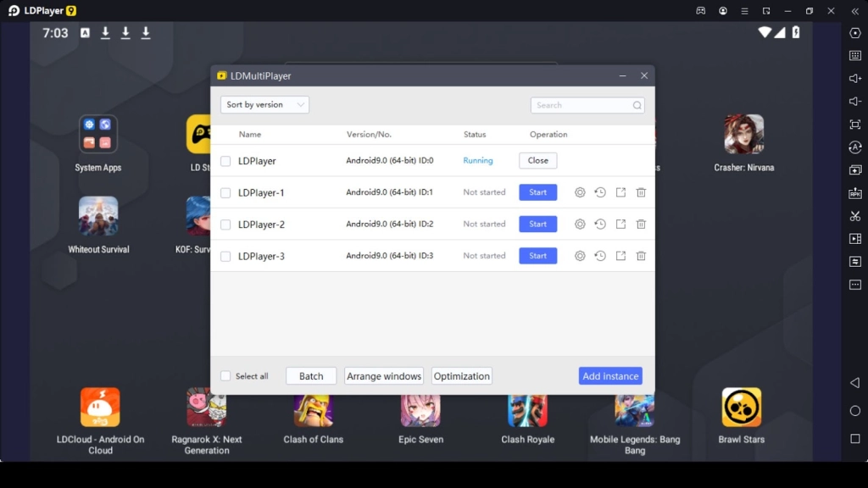Screen dimensions: 868x488
Task: Open the Batch operations menu
Action: (x=311, y=376)
